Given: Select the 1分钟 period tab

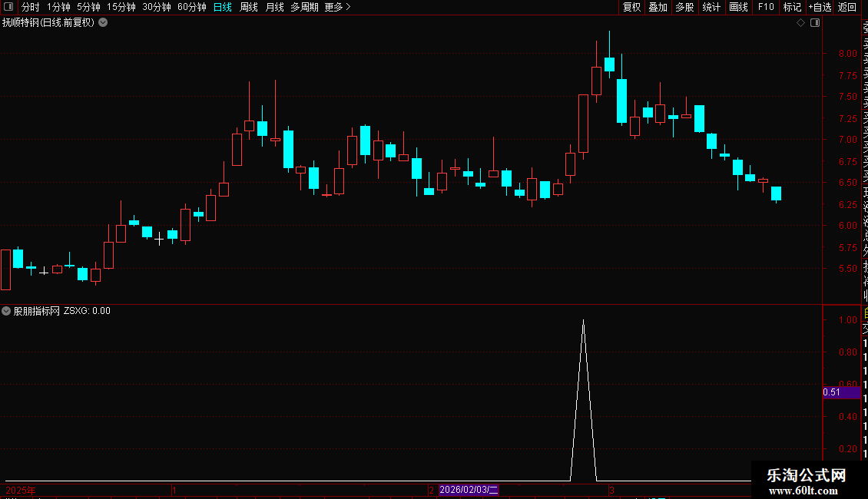Looking at the screenshot, I should point(58,7).
